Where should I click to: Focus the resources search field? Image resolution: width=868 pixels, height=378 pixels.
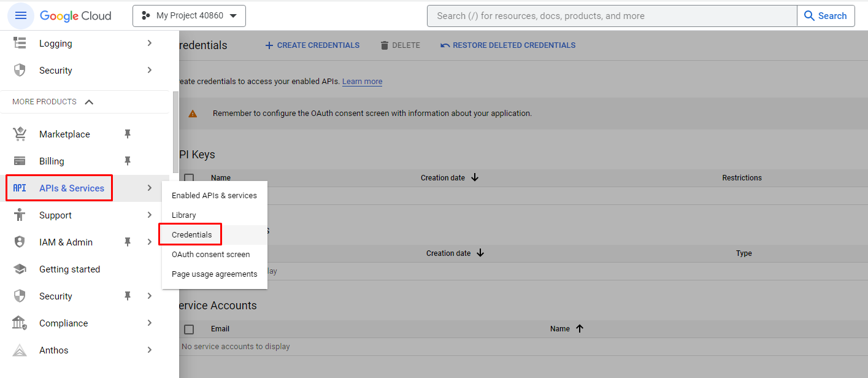[x=612, y=16]
